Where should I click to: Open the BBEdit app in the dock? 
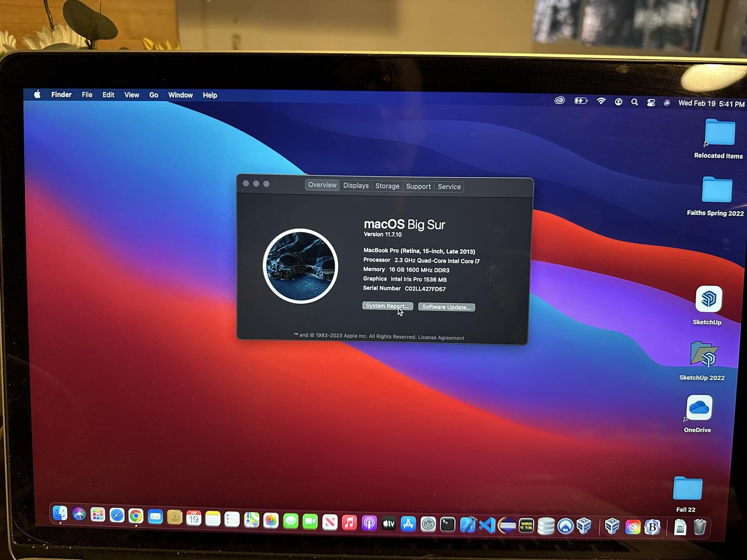click(652, 527)
